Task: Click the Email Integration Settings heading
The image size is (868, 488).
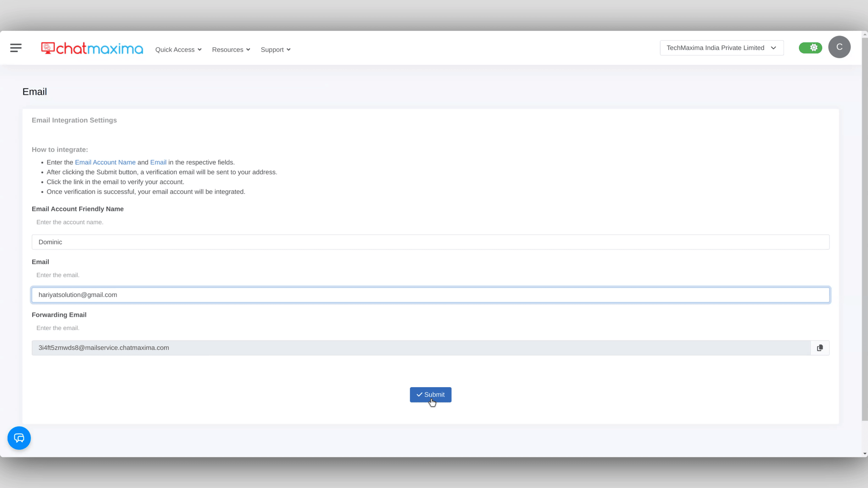Action: [74, 120]
